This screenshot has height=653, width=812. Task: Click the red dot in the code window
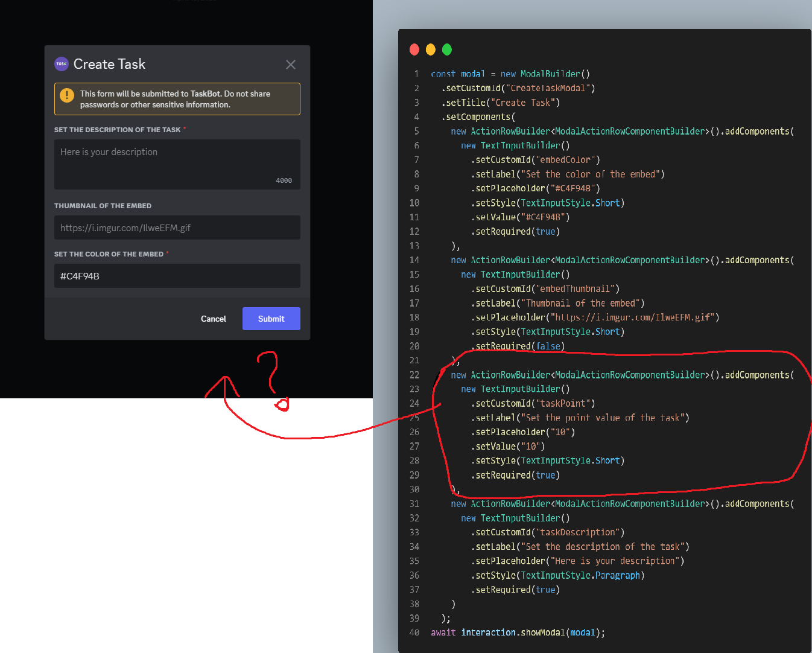point(414,49)
